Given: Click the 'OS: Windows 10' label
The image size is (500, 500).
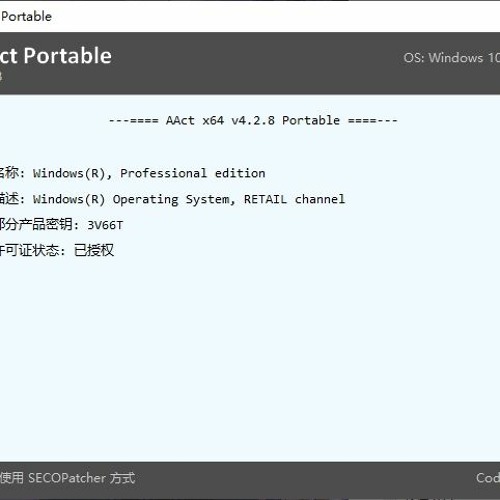Looking at the screenshot, I should click(452, 58).
